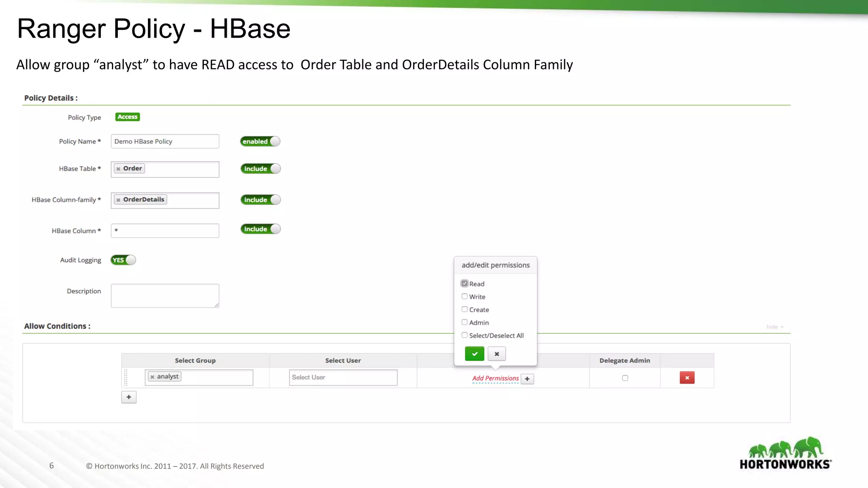Screen dimensions: 868x488
Task: Switch Audit Logging YES toggle
Action: click(x=123, y=260)
